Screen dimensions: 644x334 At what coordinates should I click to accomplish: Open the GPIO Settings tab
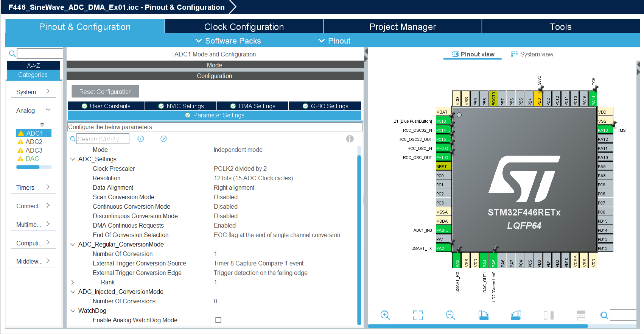(x=325, y=106)
